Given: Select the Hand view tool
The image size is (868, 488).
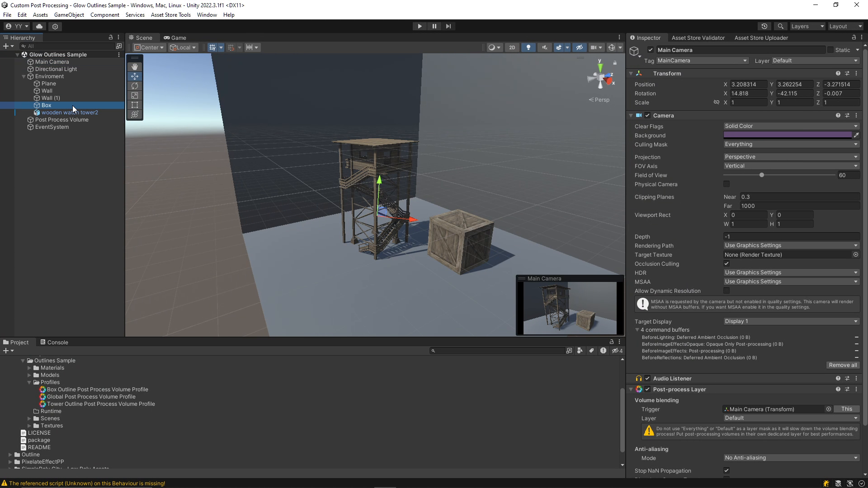Looking at the screenshot, I should [135, 67].
